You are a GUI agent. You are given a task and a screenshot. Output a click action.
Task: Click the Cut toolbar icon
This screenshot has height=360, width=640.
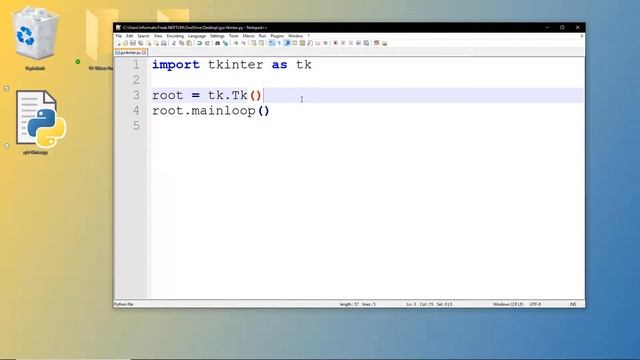(x=173, y=43)
